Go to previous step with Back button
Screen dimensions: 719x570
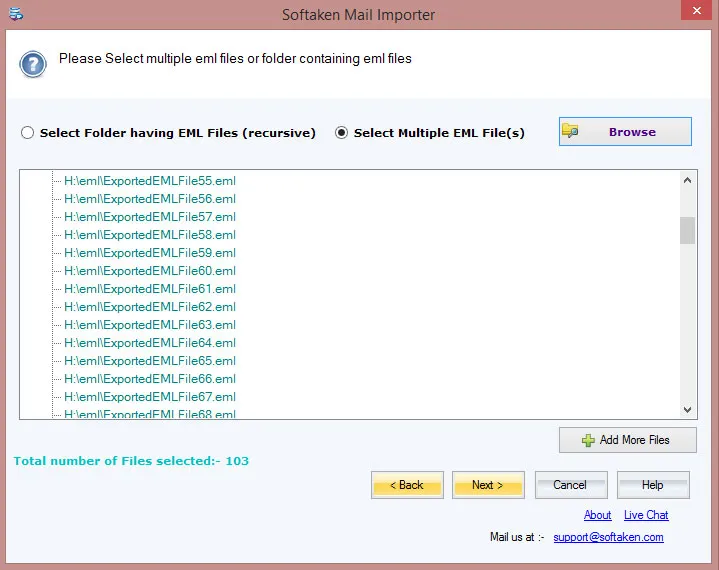(407, 485)
